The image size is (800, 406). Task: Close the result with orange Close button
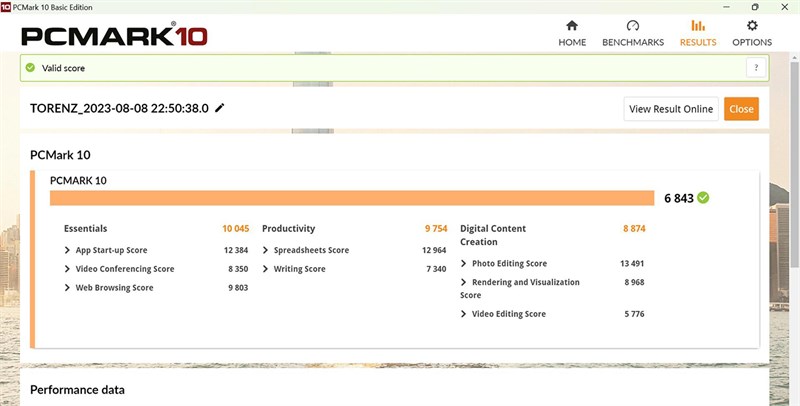(x=741, y=109)
